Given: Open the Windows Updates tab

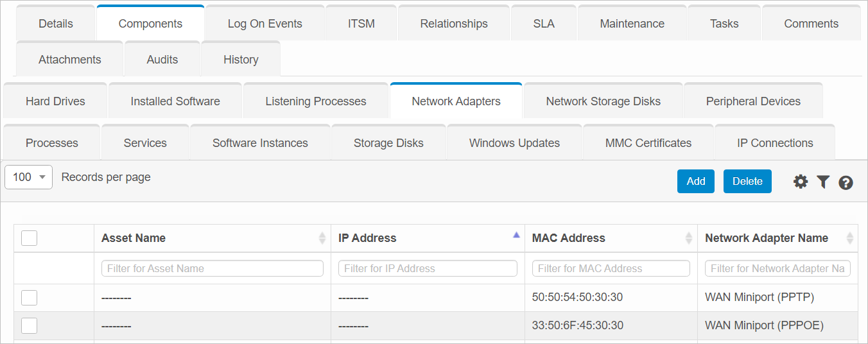Looking at the screenshot, I should point(514,143).
